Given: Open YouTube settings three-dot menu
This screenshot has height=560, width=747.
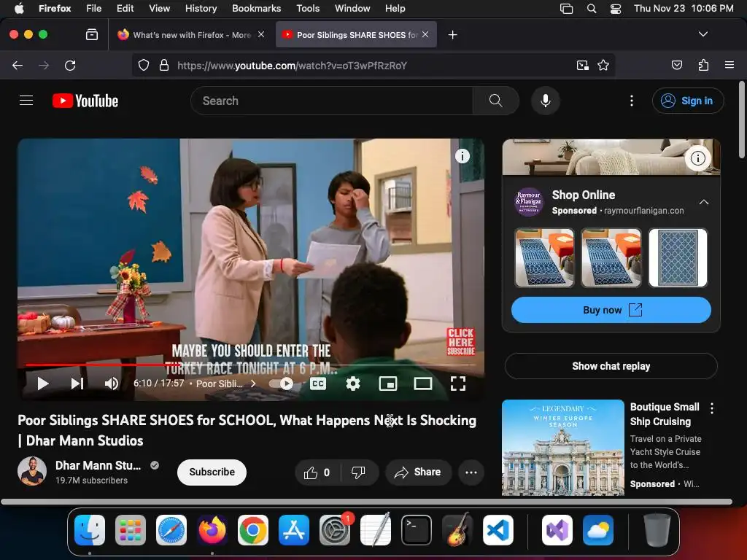Looking at the screenshot, I should [632, 101].
